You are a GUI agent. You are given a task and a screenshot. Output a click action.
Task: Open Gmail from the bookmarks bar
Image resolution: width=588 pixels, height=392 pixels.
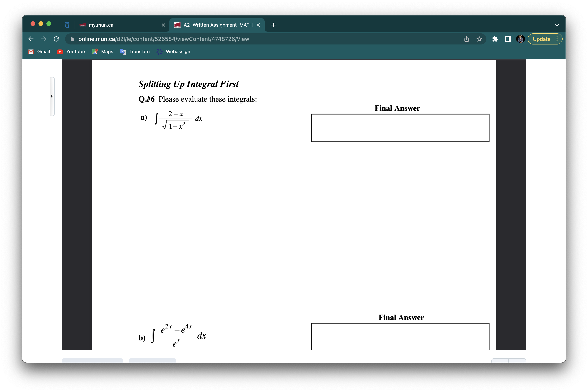tap(39, 51)
